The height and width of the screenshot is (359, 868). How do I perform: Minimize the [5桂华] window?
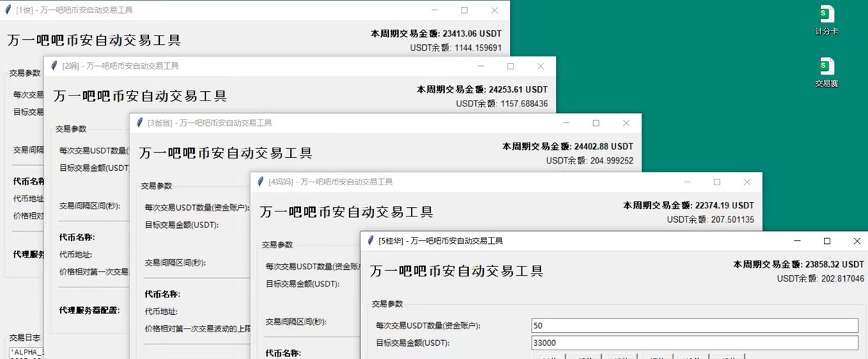coord(797,240)
